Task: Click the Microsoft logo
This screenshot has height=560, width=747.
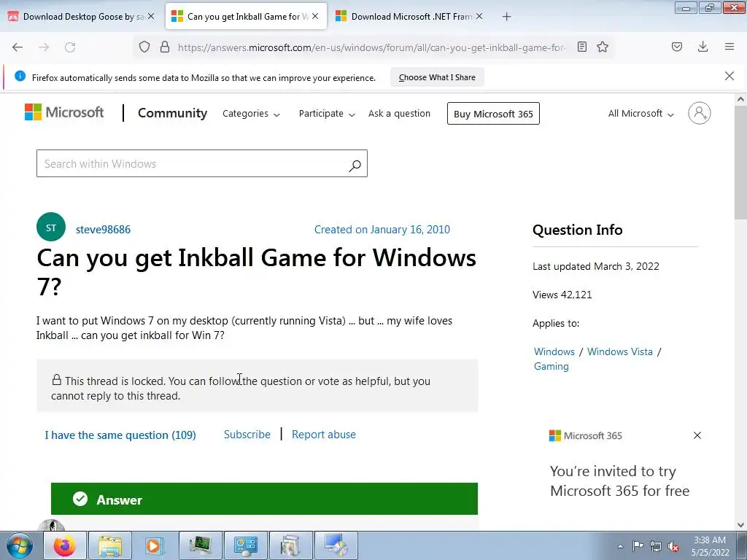Action: pyautogui.click(x=64, y=112)
